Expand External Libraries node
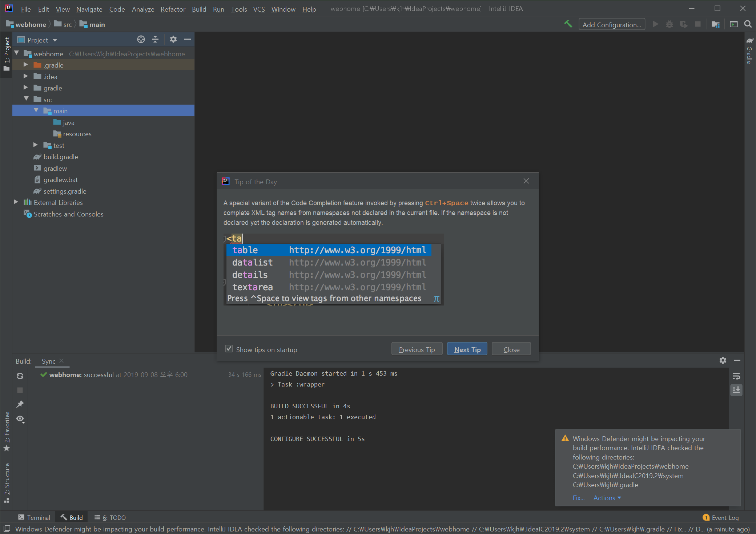Image resolution: width=756 pixels, height=534 pixels. [x=16, y=202]
